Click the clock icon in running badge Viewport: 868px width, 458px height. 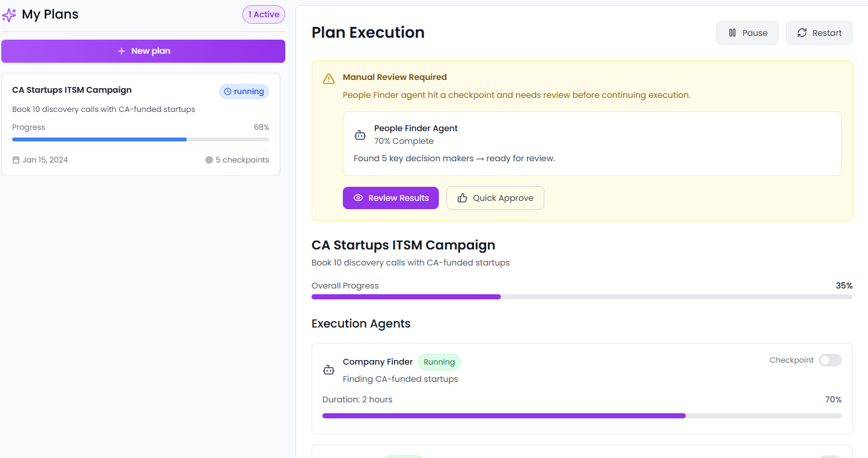(x=228, y=91)
